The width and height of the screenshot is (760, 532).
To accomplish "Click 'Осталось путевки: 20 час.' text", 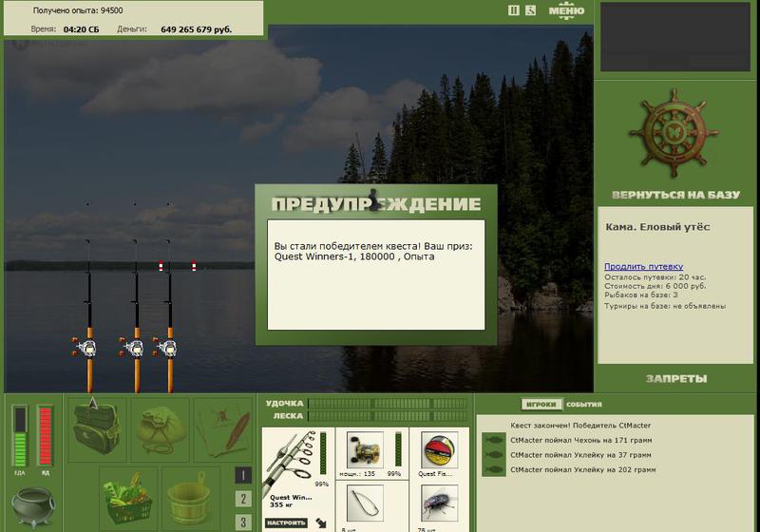I will 655,277.
